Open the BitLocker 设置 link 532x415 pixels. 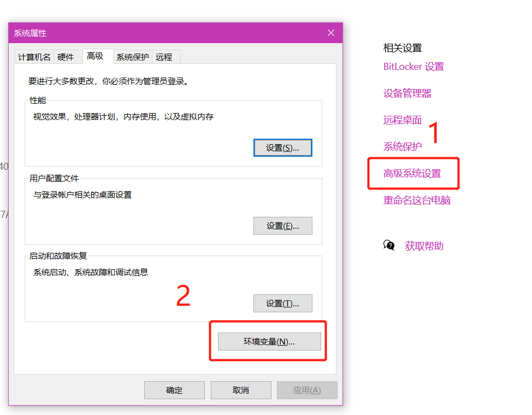pos(413,67)
